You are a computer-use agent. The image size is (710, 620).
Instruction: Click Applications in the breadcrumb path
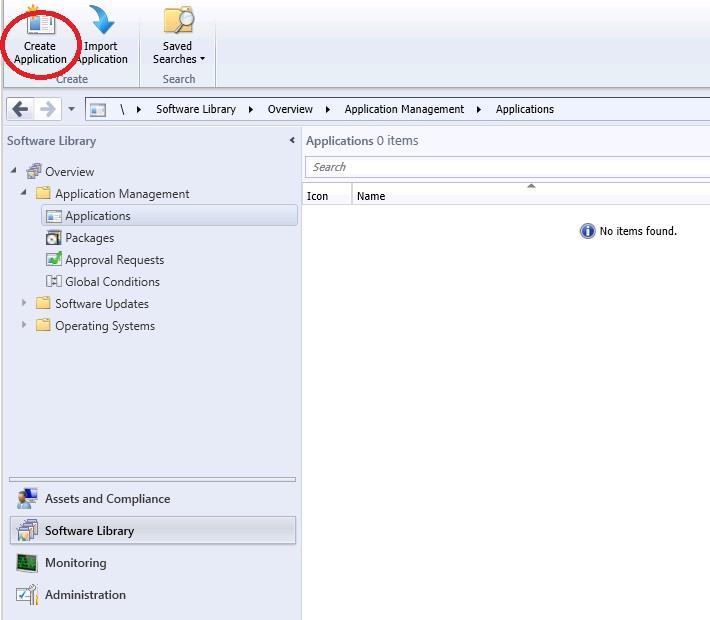[524, 109]
